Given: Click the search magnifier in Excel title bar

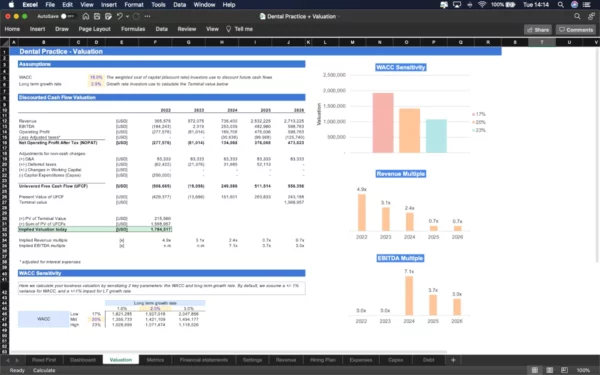Looking at the screenshot, I should (x=577, y=16).
